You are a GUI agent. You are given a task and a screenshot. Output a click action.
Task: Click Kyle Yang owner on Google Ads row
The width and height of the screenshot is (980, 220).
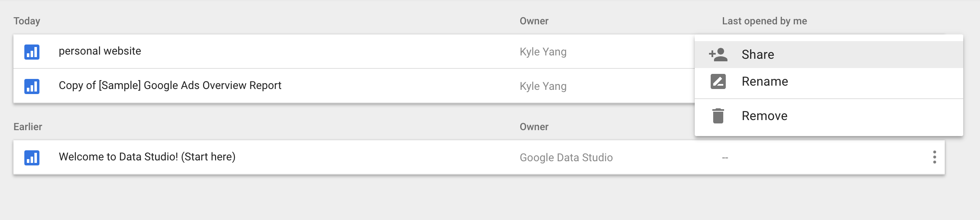pos(543,86)
